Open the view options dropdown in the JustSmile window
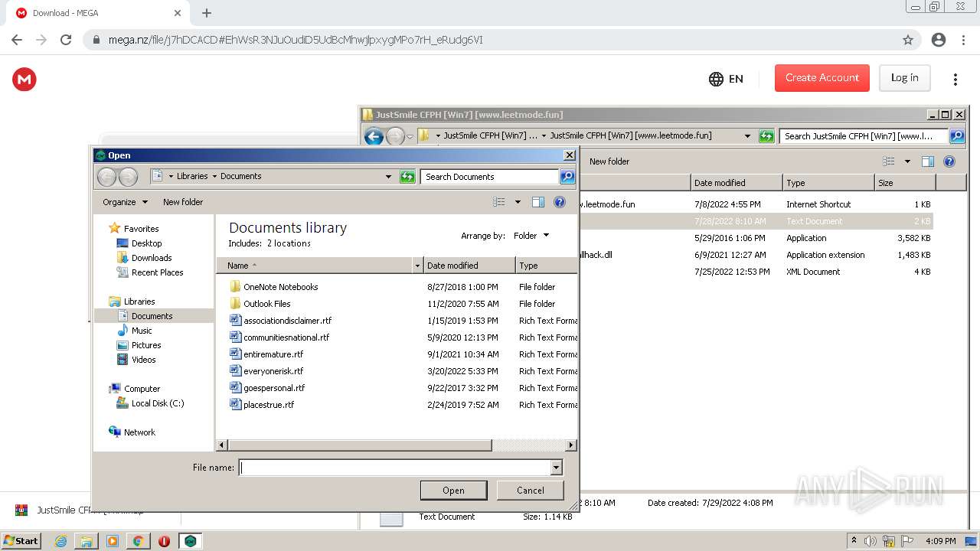980x551 pixels. (907, 161)
